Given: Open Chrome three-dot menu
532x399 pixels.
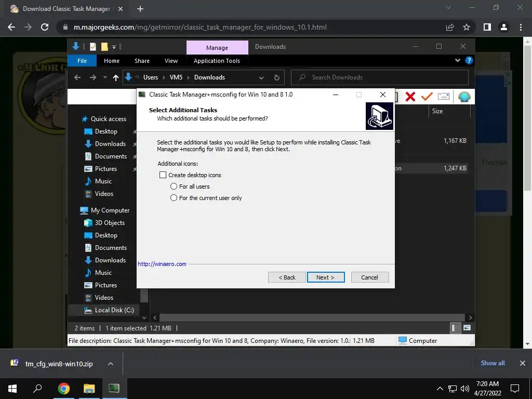Looking at the screenshot, I should click(x=521, y=27).
